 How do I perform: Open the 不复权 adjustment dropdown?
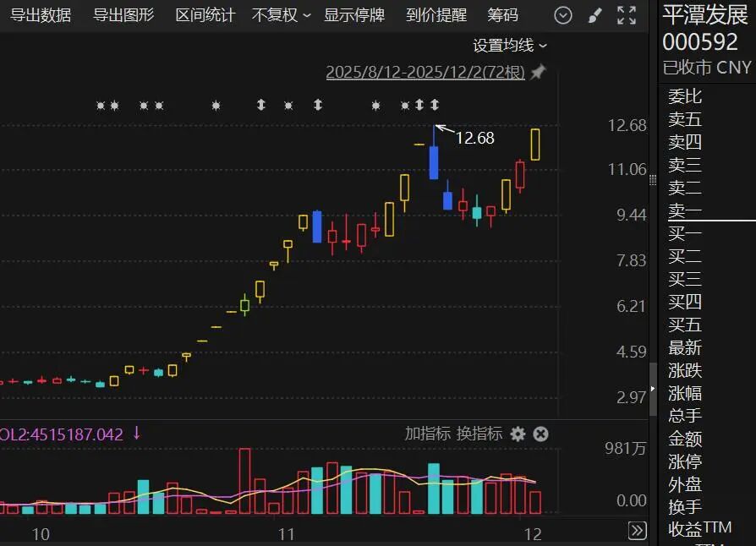pyautogui.click(x=282, y=15)
